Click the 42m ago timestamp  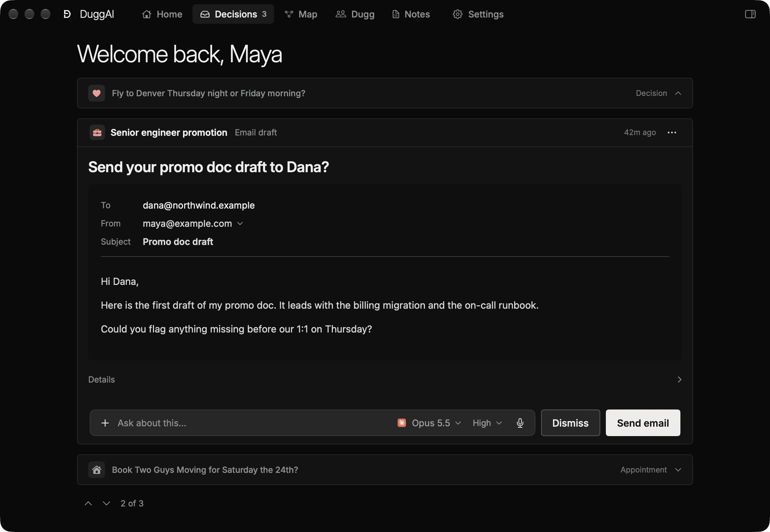640,132
